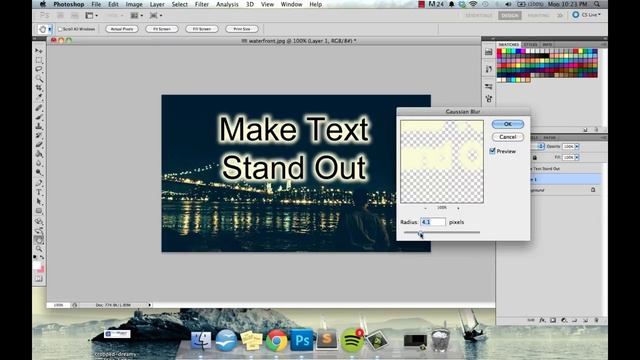640x360 pixels.
Task: Select the Rectangular Marquee tool
Action: 39,60
